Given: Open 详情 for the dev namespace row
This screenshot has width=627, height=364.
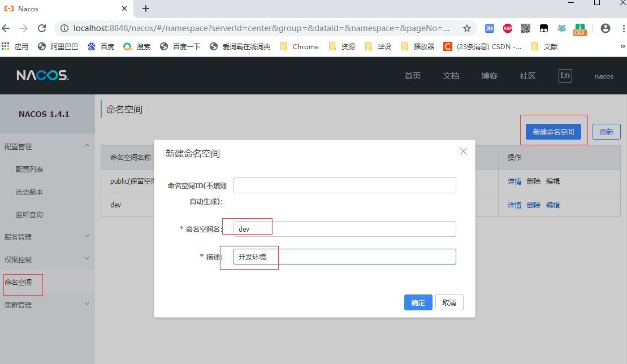Looking at the screenshot, I should (514, 205).
